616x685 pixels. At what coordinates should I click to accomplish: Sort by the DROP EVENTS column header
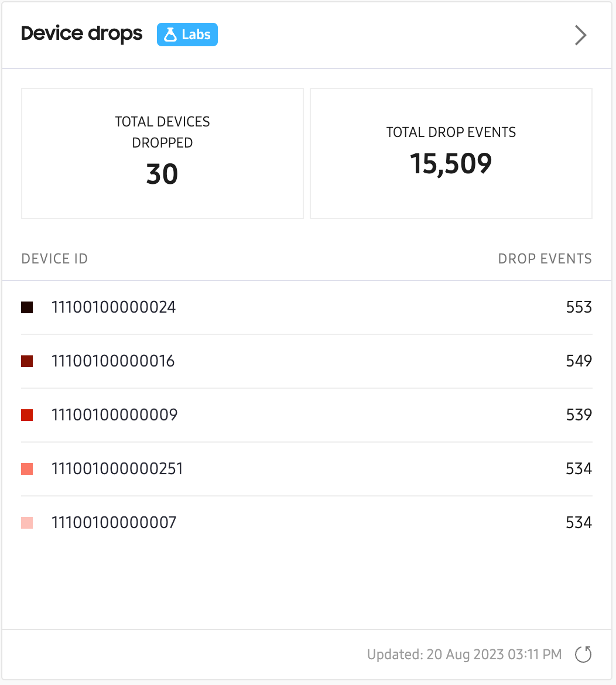coord(545,259)
